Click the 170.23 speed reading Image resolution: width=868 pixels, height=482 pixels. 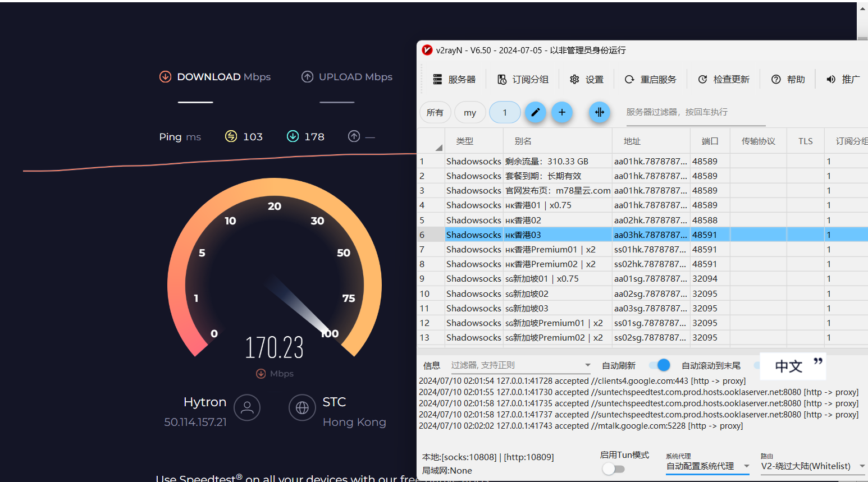(x=274, y=347)
